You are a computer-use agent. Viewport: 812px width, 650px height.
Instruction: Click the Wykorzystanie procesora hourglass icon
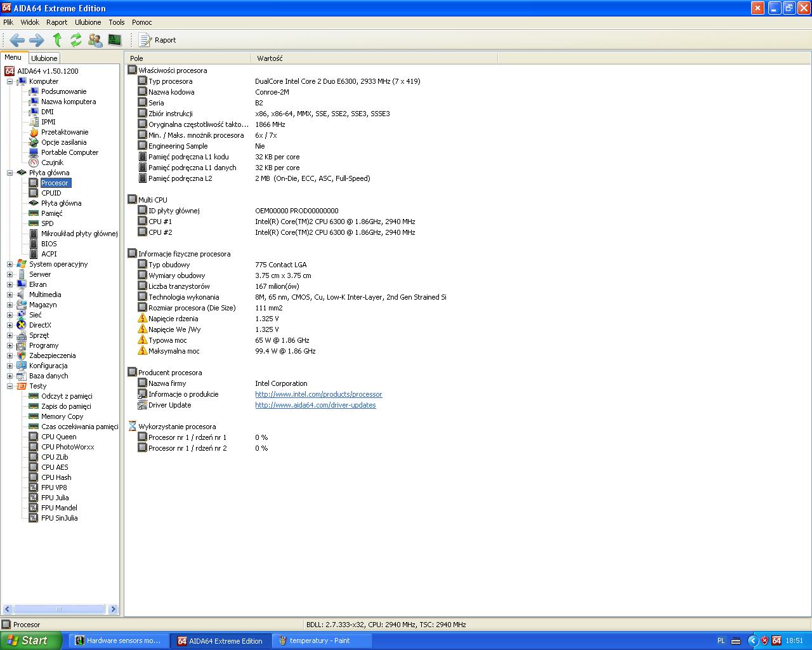coord(133,427)
